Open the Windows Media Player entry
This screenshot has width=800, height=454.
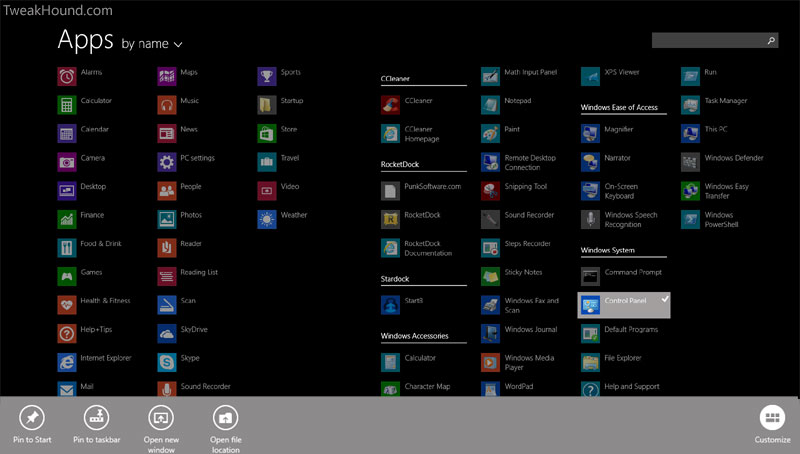pyautogui.click(x=517, y=362)
